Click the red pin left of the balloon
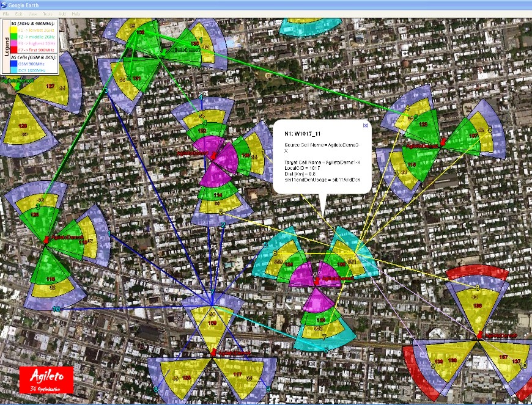This screenshot has width=532, height=405. [x=213, y=156]
